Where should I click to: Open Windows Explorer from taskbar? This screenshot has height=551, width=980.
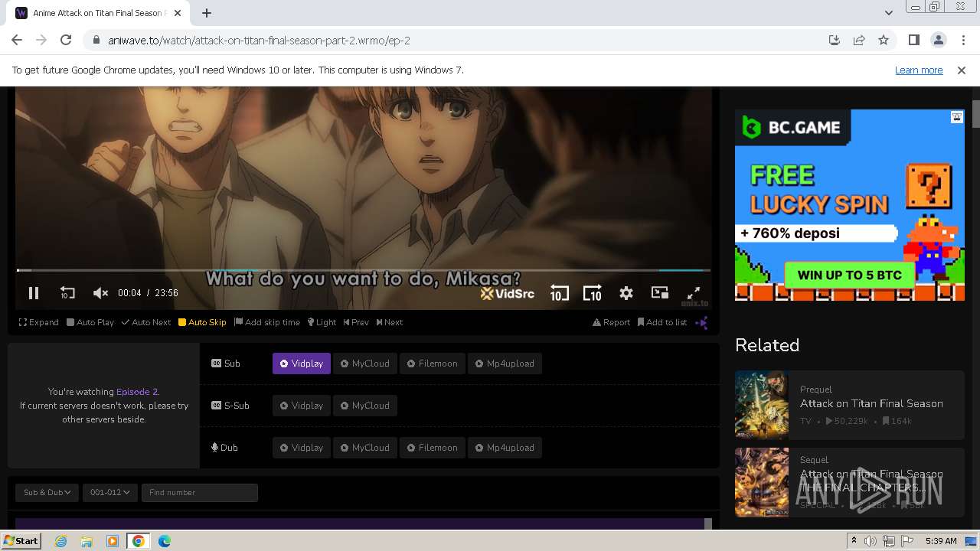(x=87, y=541)
